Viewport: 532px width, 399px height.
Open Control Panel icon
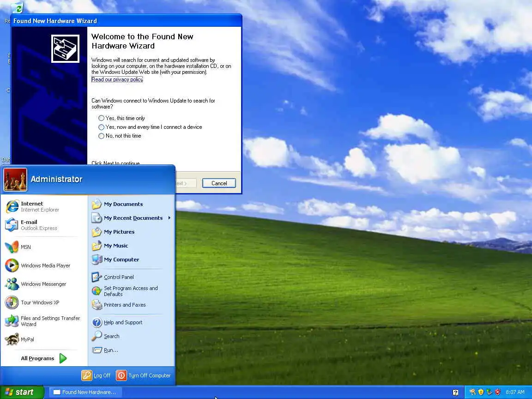coord(97,277)
